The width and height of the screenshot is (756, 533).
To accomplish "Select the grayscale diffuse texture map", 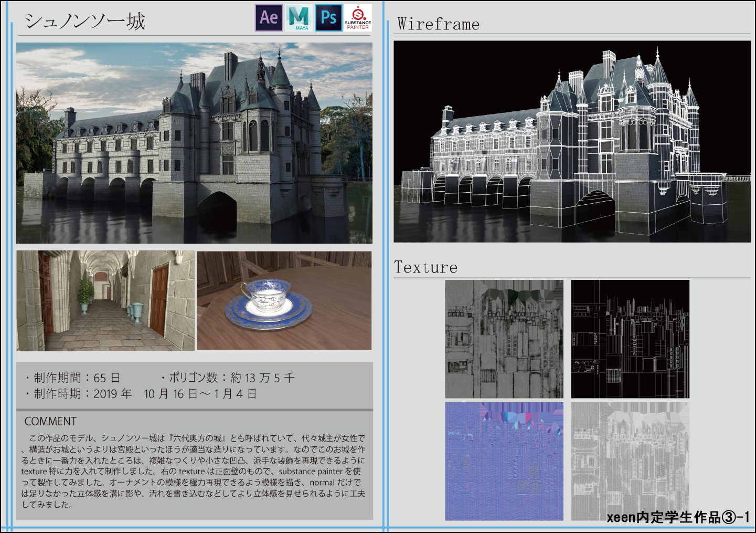I will (x=504, y=339).
